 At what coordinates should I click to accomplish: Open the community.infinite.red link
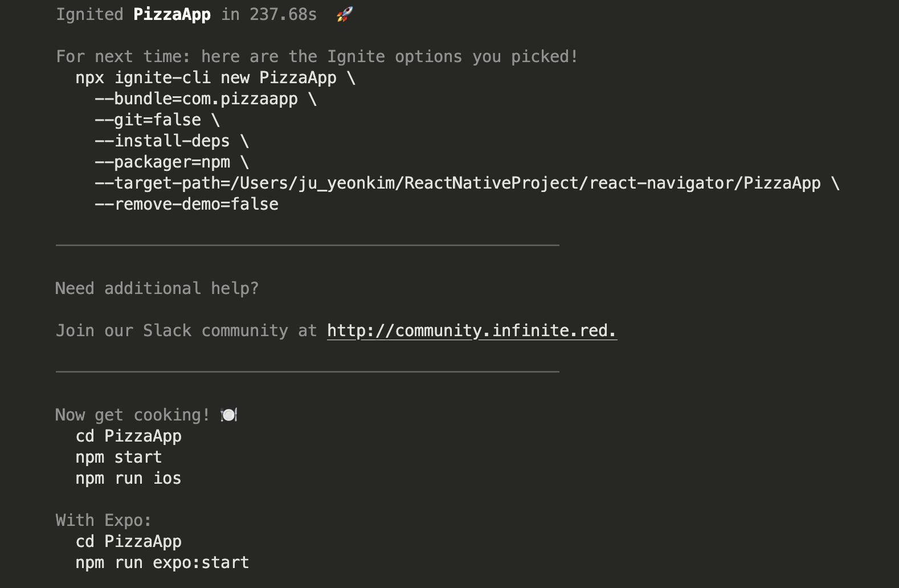[x=472, y=331]
